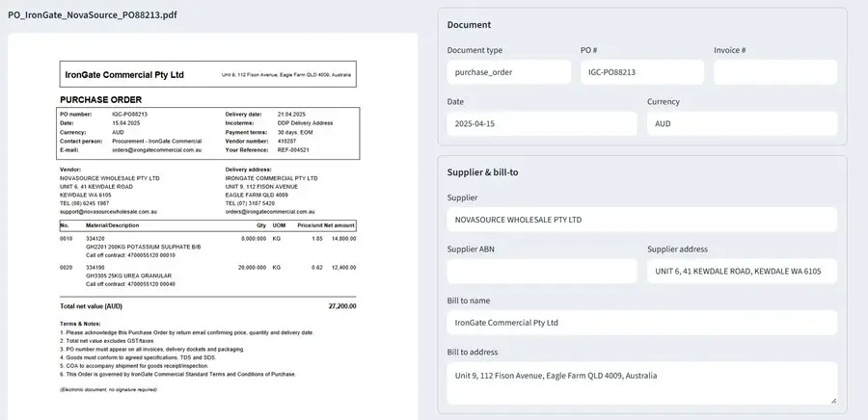Viewport: 868px width, 420px height.
Task: Click the Date field 2025-04-15
Action: (542, 124)
